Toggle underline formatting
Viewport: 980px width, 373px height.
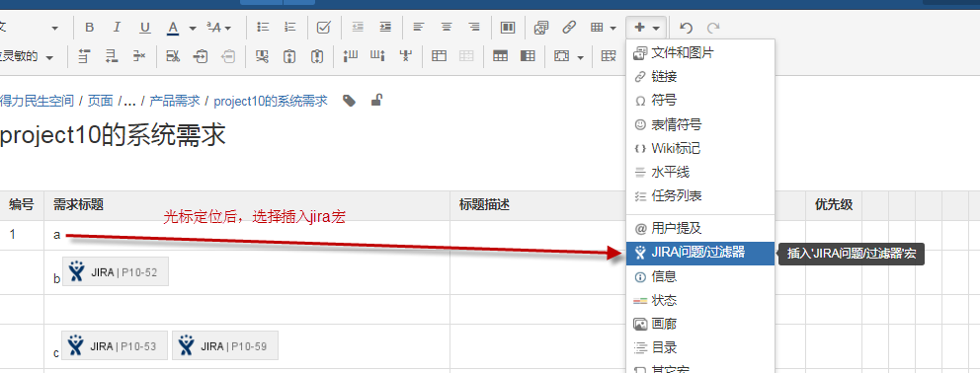coord(145,28)
